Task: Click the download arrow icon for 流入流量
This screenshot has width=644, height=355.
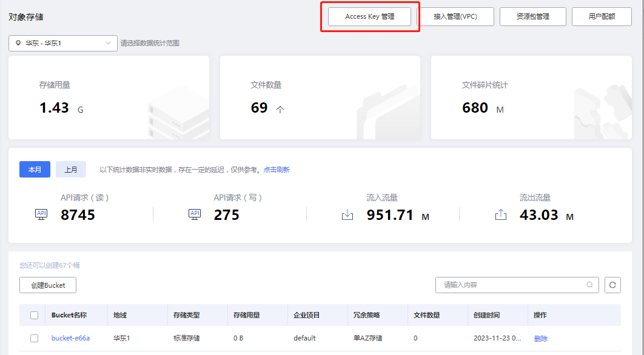Action: pos(347,215)
